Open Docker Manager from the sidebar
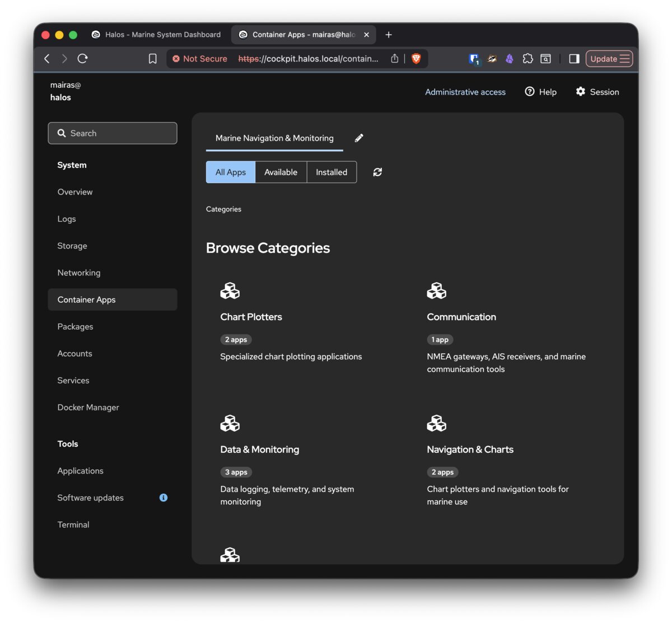672x623 pixels. click(88, 407)
